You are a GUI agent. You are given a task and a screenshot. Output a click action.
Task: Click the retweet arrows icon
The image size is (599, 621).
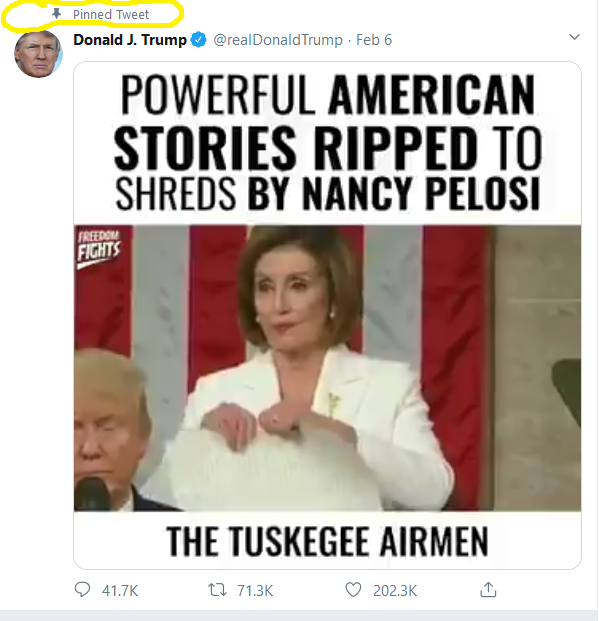pos(217,590)
